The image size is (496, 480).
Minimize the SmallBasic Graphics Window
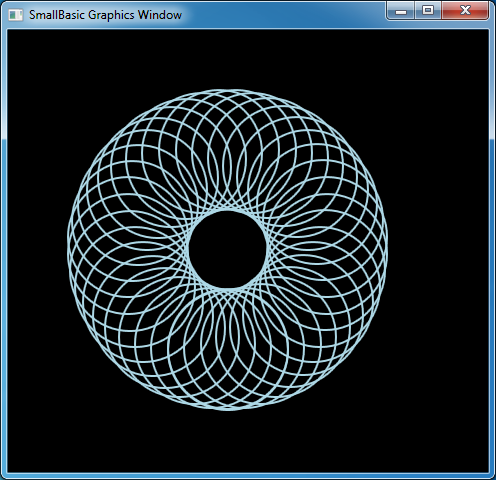pyautogui.click(x=401, y=11)
